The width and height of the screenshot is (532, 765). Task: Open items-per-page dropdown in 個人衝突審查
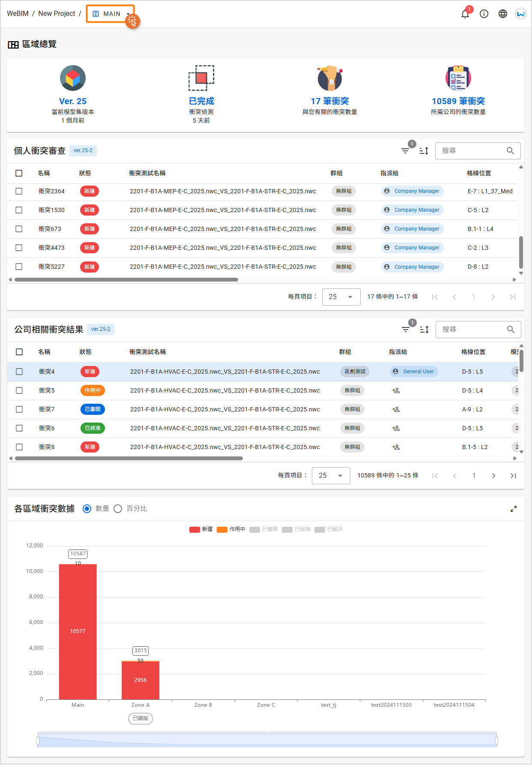[x=341, y=297]
